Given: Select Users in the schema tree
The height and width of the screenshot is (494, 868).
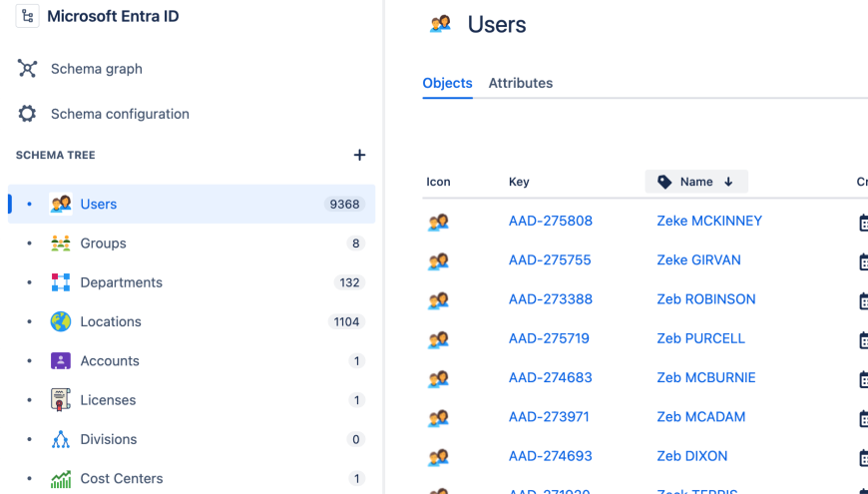Looking at the screenshot, I should click(x=99, y=204).
